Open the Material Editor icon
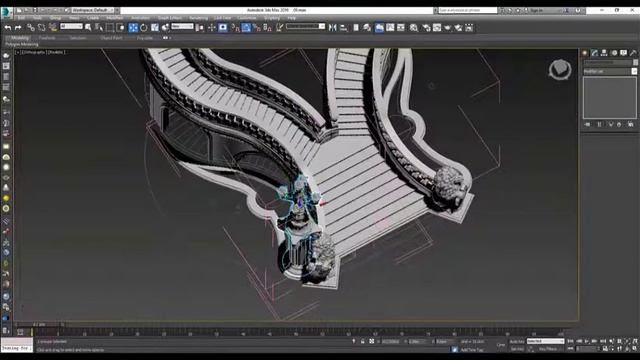 point(414,27)
